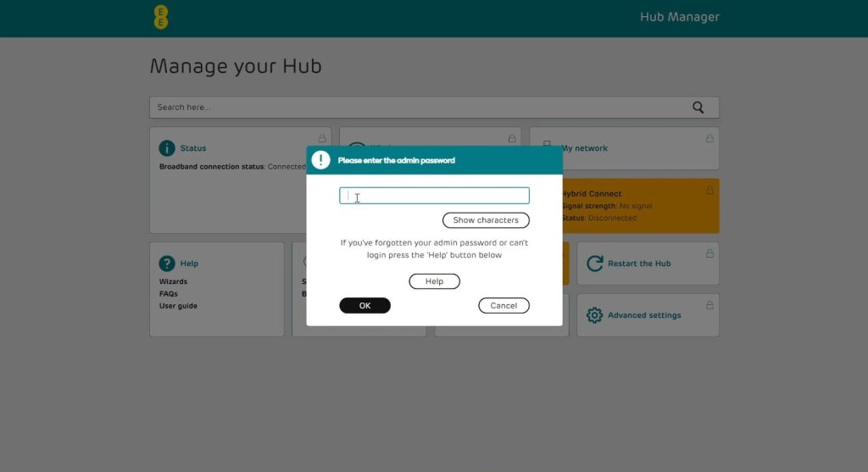Click the Hub Manager header text
Viewport: 868px width, 472px height.
click(x=680, y=17)
